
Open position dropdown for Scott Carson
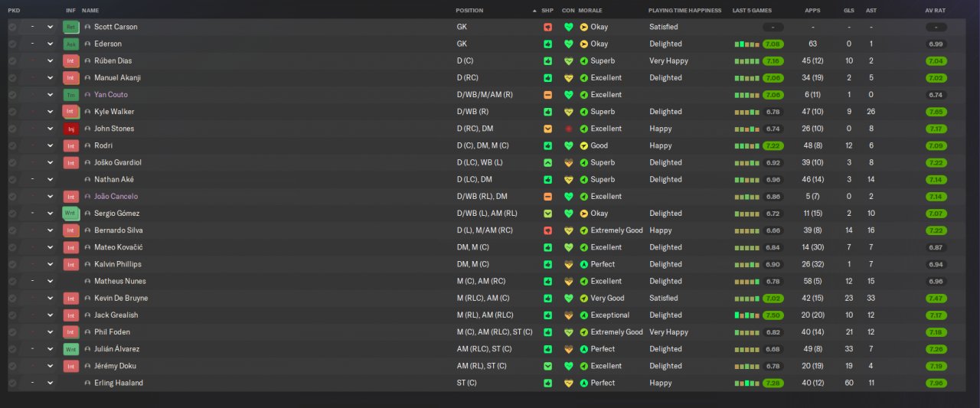[x=51, y=27]
